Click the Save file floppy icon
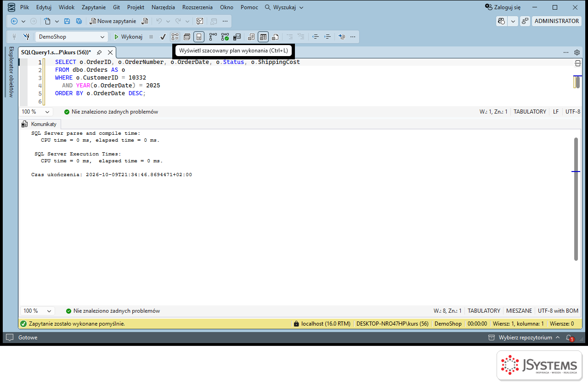This screenshot has width=588, height=384. coord(67,21)
